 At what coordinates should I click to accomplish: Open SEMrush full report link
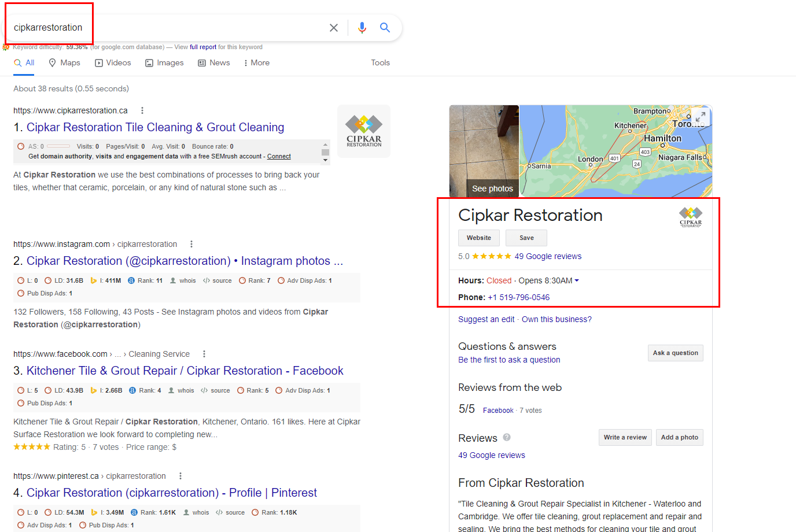tap(203, 47)
